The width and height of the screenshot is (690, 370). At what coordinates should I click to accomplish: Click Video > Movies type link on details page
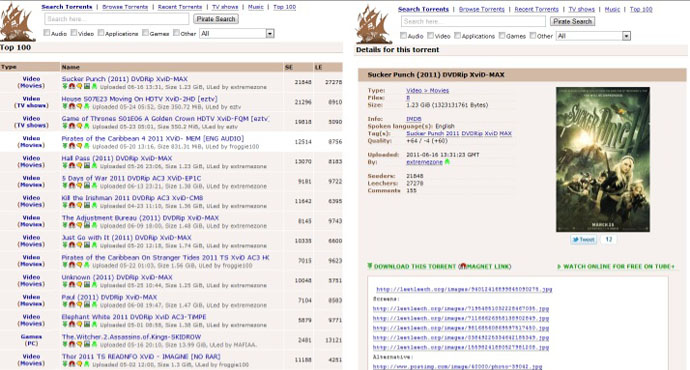tap(427, 90)
